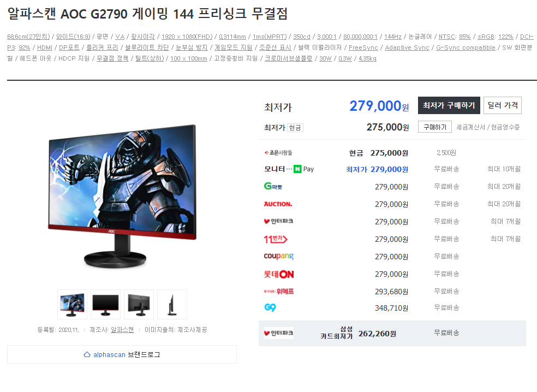The width and height of the screenshot is (537, 392).
Task: Open the 딜러 가격 button
Action: point(503,105)
